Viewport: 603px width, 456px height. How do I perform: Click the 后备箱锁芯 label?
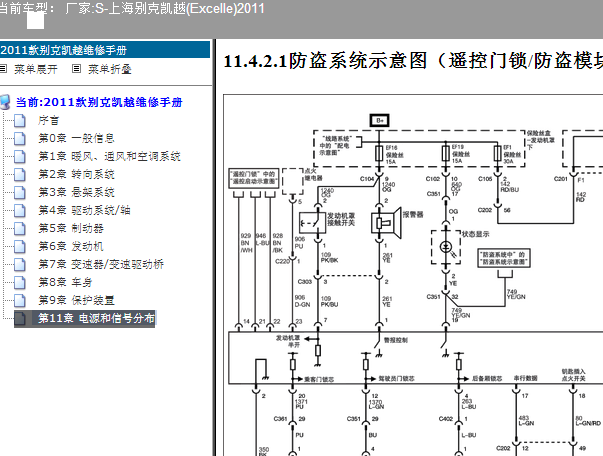[x=487, y=379]
